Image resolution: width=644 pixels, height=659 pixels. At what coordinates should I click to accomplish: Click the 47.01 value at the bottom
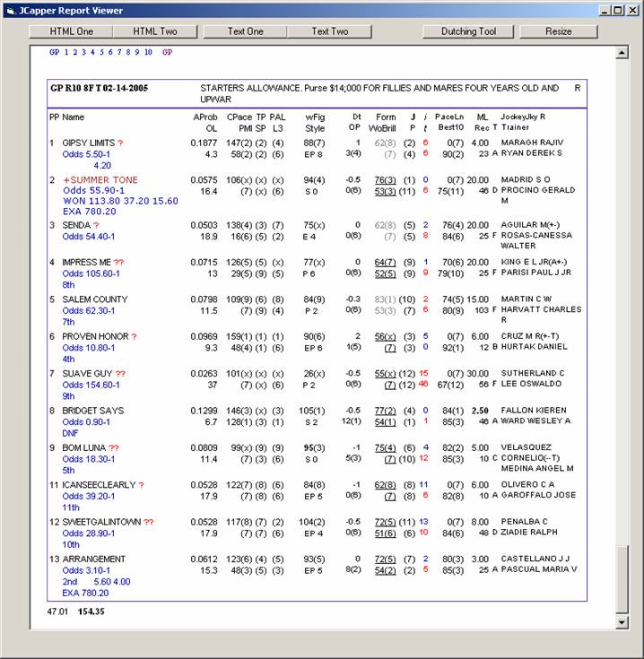[x=57, y=611]
